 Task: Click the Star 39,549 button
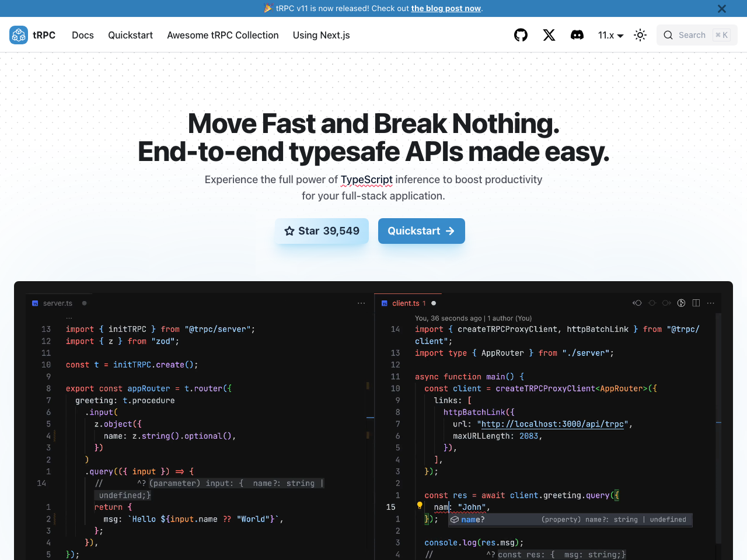(322, 231)
